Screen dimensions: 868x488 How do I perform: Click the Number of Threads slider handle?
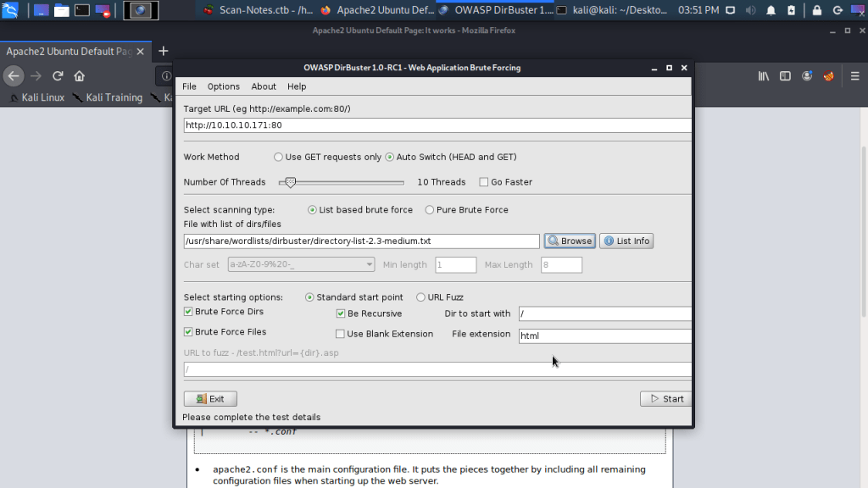point(290,182)
